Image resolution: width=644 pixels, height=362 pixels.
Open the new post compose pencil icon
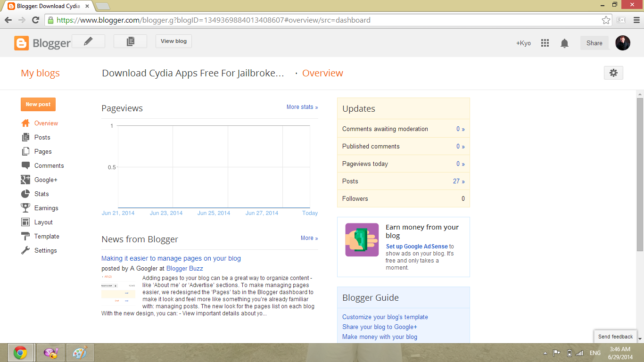click(x=89, y=41)
